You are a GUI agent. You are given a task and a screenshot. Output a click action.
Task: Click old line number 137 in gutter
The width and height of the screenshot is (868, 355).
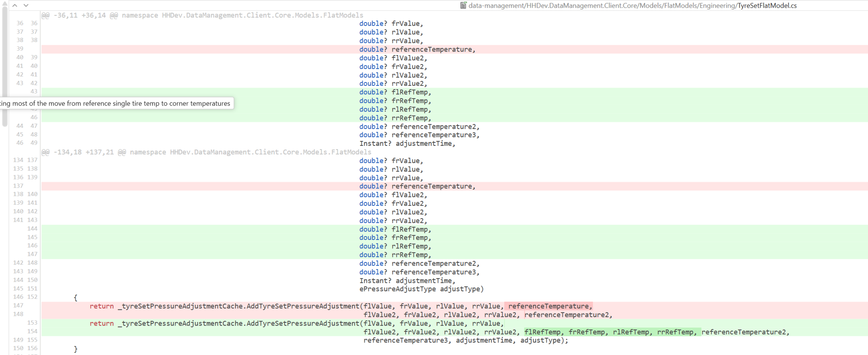tap(18, 186)
